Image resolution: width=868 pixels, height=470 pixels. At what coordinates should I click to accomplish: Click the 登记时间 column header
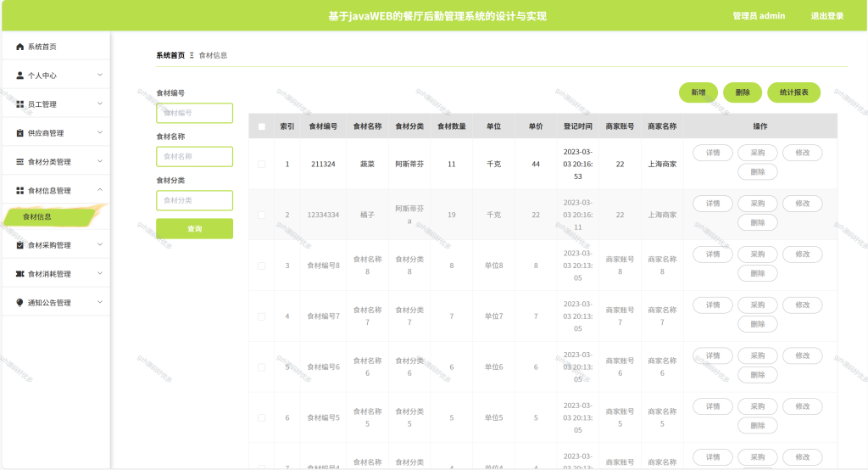tap(578, 126)
